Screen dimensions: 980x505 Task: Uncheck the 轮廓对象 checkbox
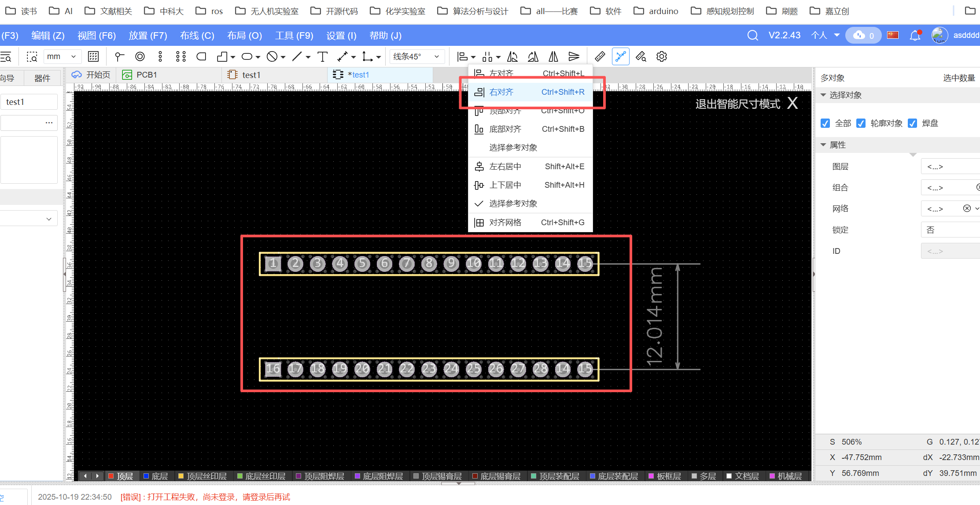(x=861, y=123)
